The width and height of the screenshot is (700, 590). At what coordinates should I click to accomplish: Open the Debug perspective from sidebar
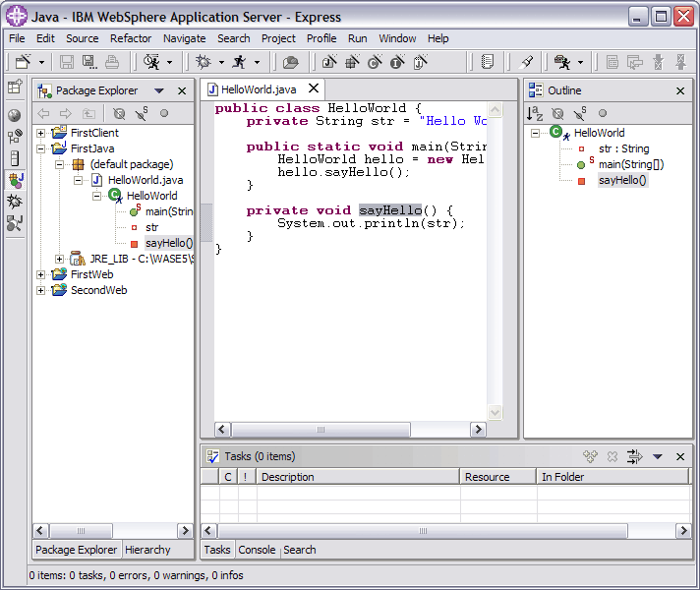coord(15,202)
